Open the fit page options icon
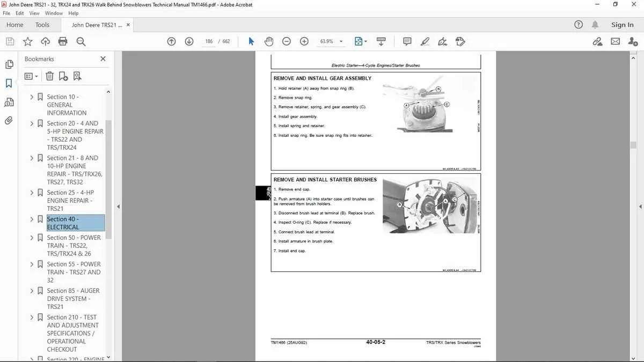 click(x=361, y=41)
